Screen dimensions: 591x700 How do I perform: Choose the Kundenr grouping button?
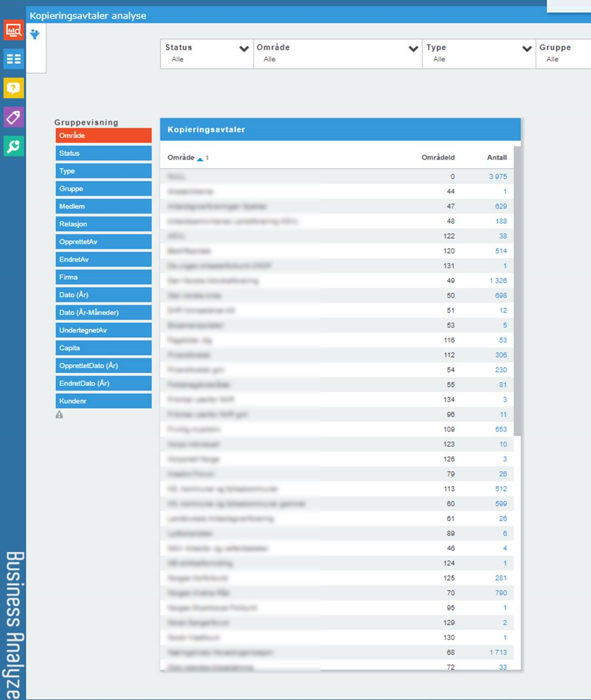[x=103, y=401]
